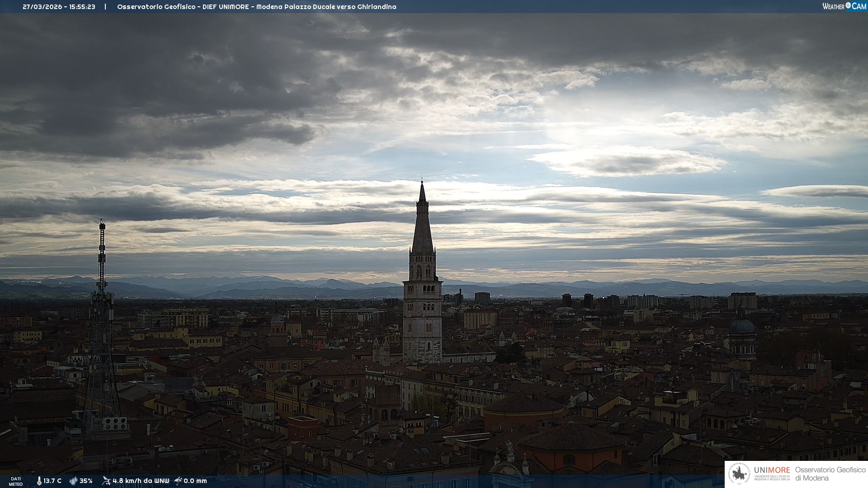868x488 pixels.
Task: Click the 13.7 C temperature reading
Action: 52,481
